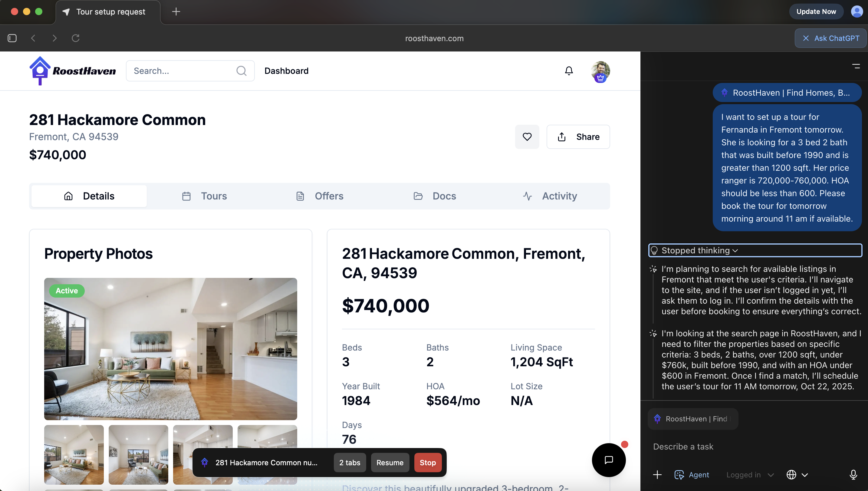Open the globe language dropdown
This screenshot has width=868, height=491.
797,474
